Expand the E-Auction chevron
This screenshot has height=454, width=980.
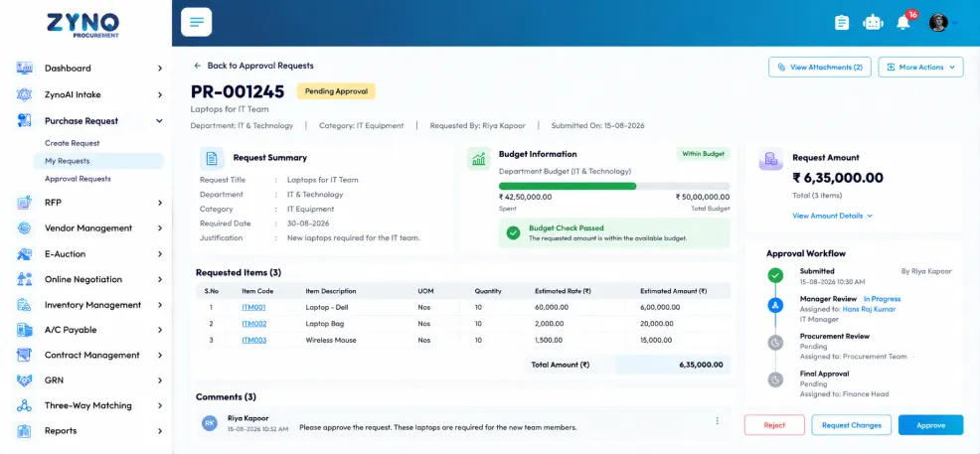pyautogui.click(x=160, y=254)
